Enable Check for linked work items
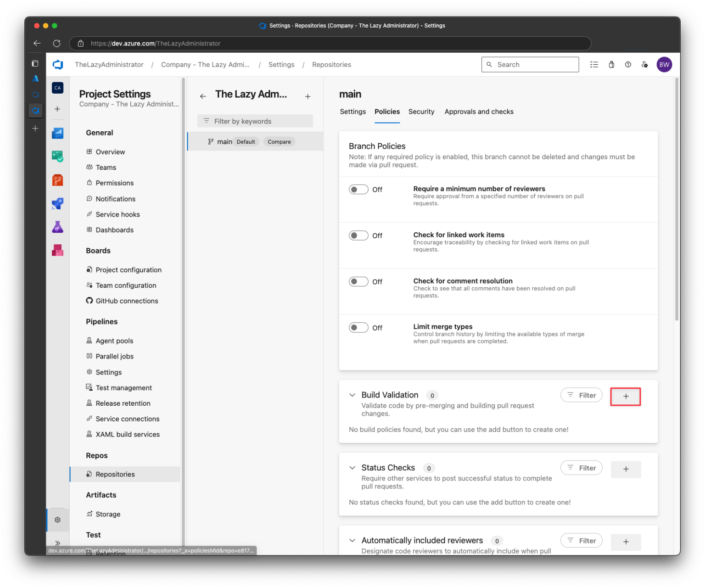Viewport: 705px width, 588px height. click(x=358, y=235)
